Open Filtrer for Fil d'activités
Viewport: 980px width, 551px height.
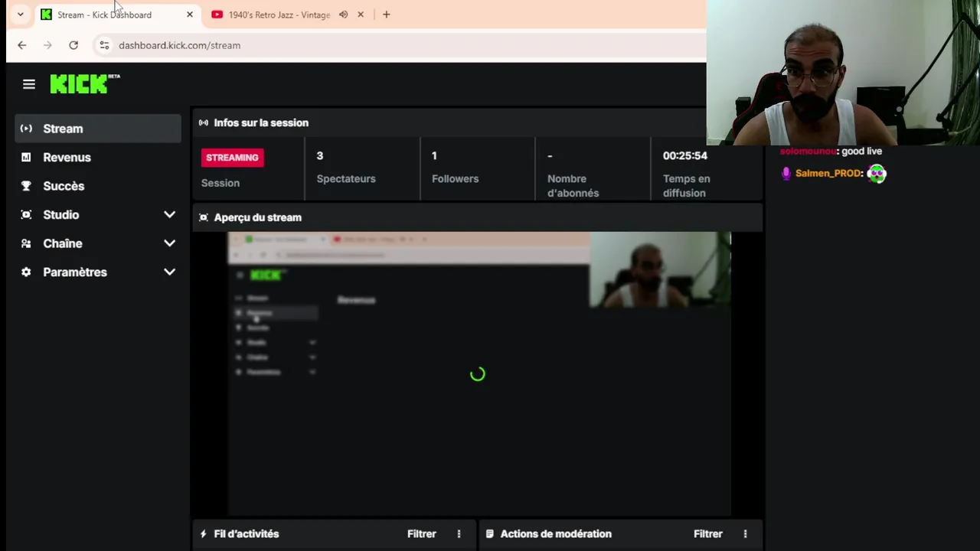422,534
